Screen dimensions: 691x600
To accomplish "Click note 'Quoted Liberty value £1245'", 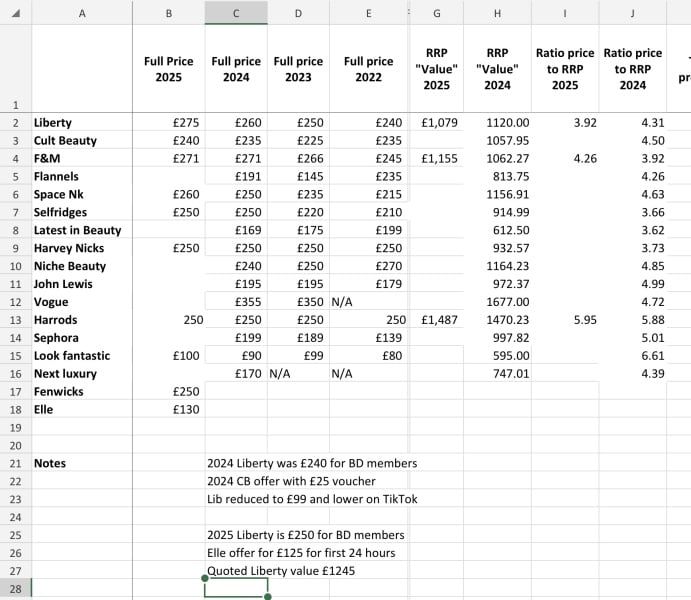I will pos(281,571).
